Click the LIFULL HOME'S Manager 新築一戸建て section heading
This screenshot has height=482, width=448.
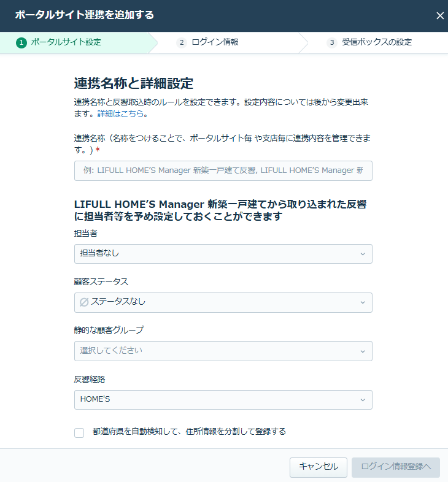pos(220,210)
